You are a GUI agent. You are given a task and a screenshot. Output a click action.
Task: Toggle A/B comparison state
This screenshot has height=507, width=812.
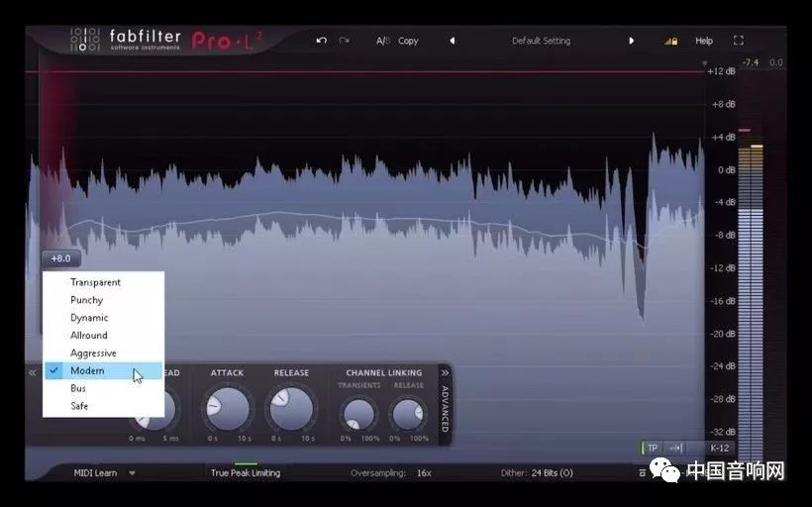(382, 41)
